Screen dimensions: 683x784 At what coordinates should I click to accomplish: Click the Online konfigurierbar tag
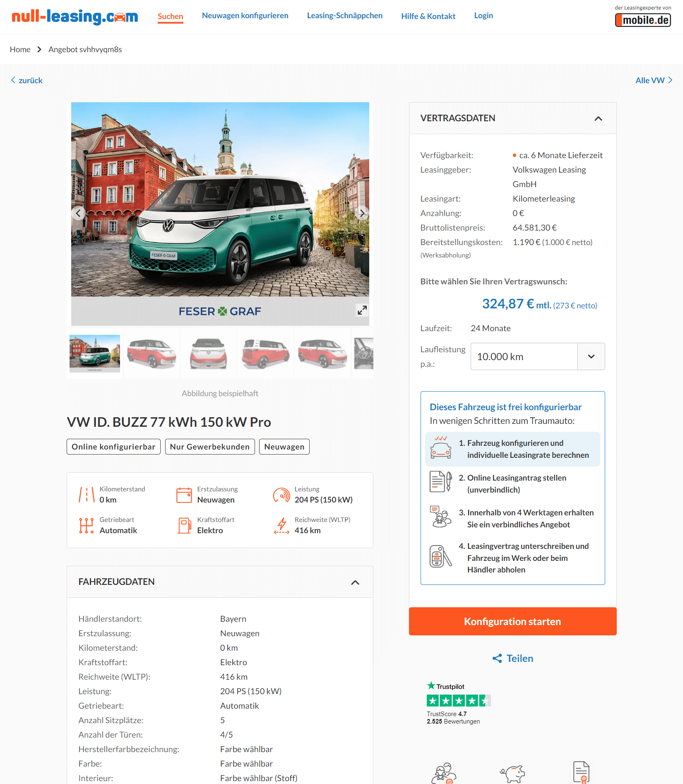pyautogui.click(x=113, y=447)
